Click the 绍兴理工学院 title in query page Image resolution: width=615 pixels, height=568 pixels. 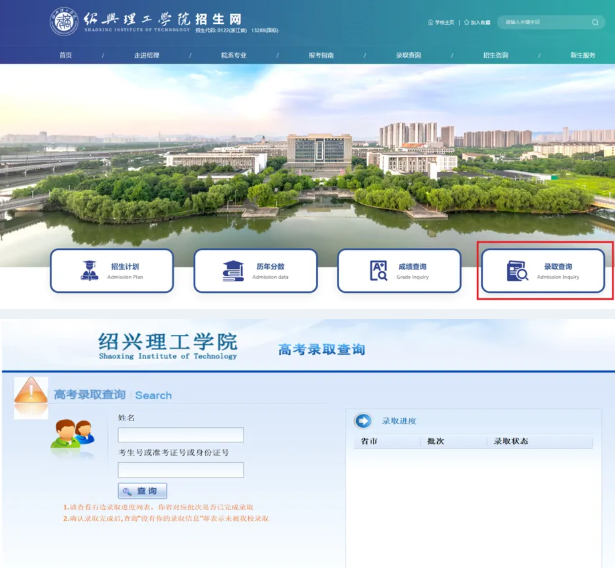168,342
